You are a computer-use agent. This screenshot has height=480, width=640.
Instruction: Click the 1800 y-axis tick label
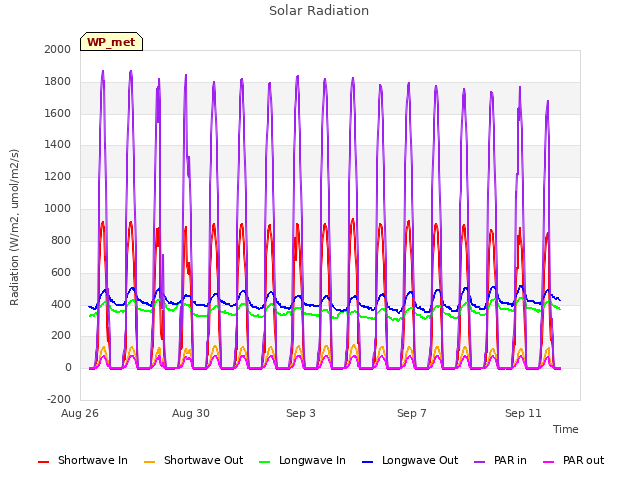pyautogui.click(x=58, y=81)
